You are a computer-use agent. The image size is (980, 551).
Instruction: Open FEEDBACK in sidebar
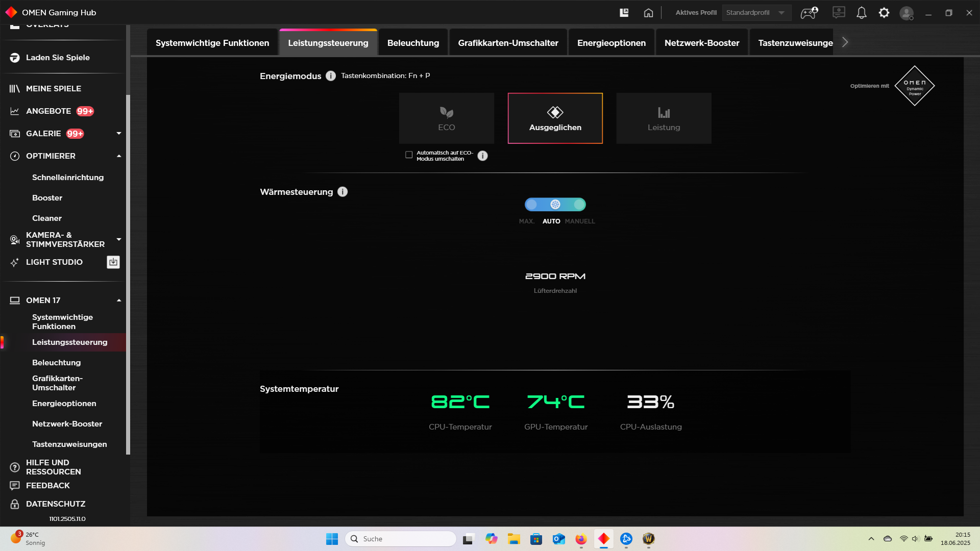(x=47, y=486)
